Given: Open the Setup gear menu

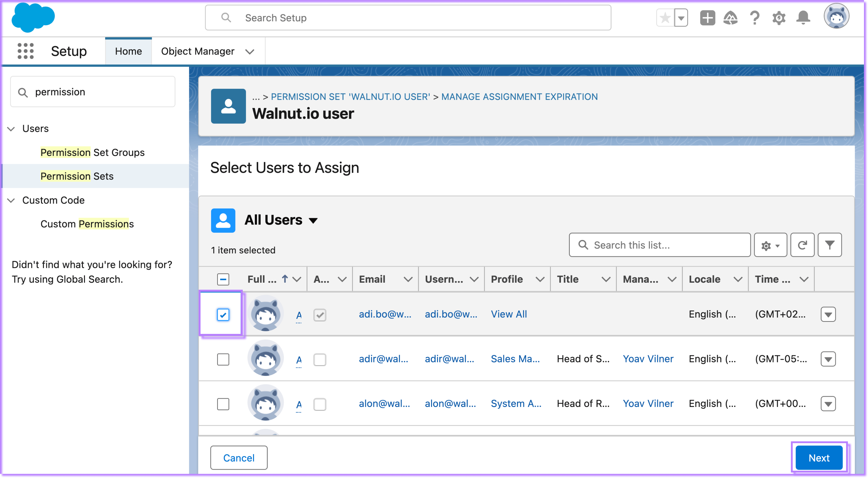Looking at the screenshot, I should [x=779, y=18].
